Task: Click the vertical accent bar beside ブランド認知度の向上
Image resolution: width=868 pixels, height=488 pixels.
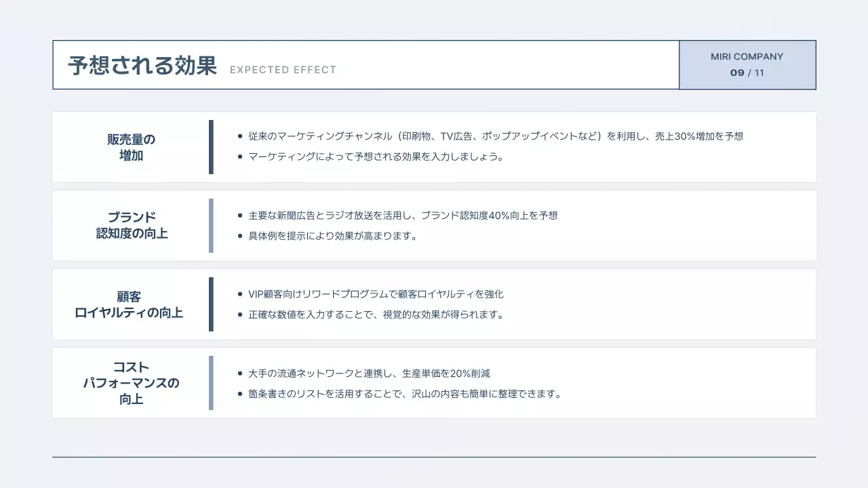Action: (x=211, y=225)
